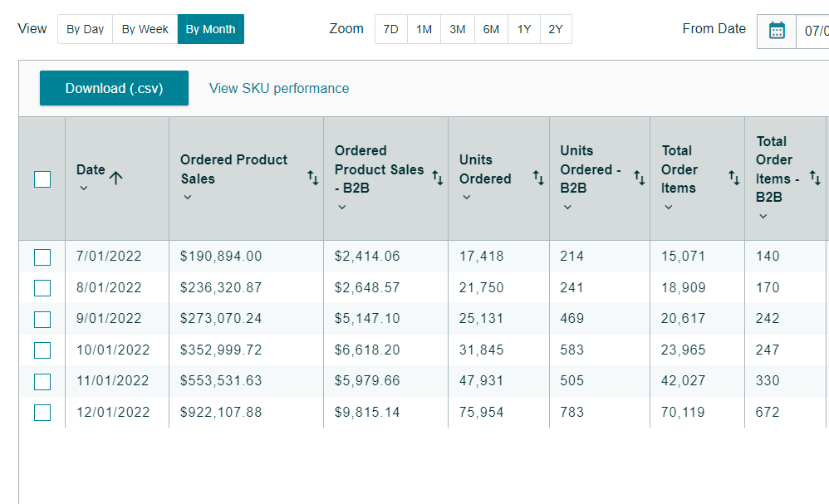
Task: Tick the select-all checkbox in header
Action: point(42,179)
